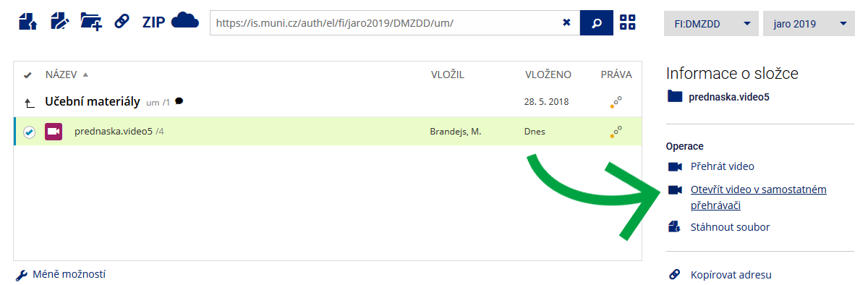This screenshot has height=285, width=868.
Task: Uncheck the prednaska.video5 row checkbox
Action: [x=29, y=132]
